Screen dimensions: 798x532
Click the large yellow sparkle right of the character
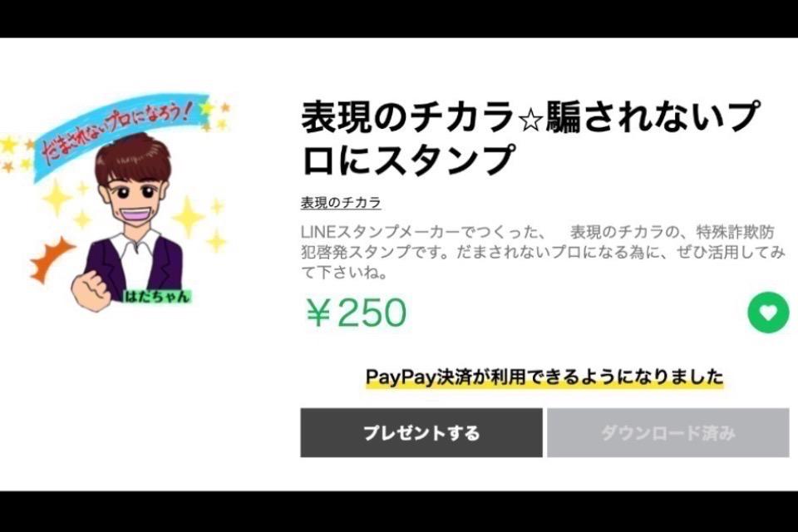click(189, 216)
